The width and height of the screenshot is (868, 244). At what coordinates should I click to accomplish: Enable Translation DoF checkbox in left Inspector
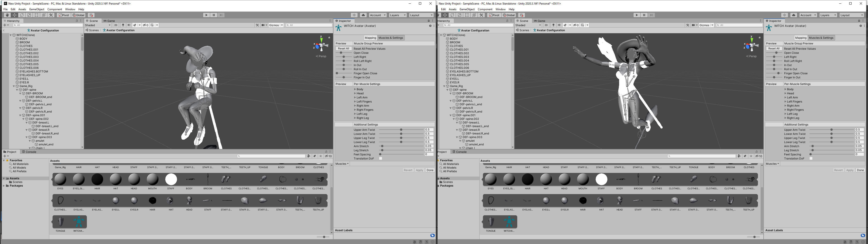380,158
